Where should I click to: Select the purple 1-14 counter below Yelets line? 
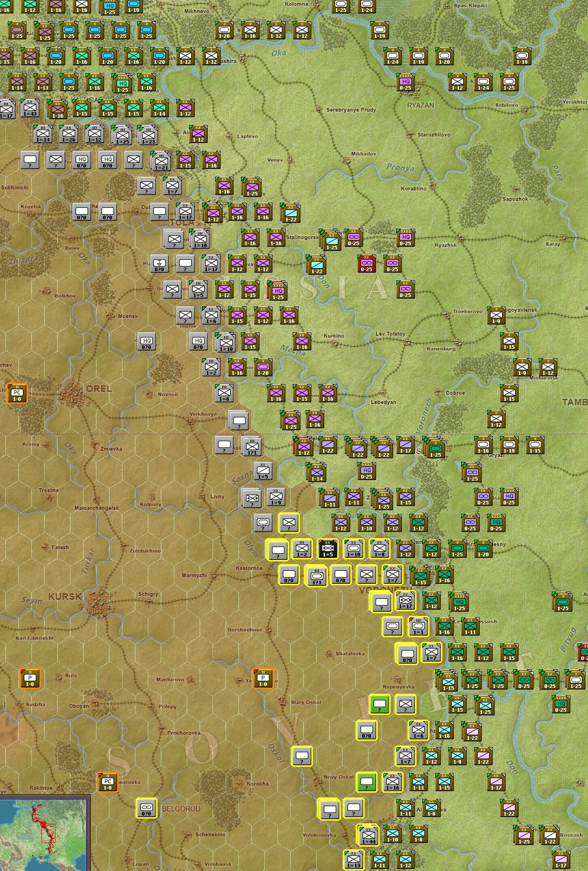(317, 472)
